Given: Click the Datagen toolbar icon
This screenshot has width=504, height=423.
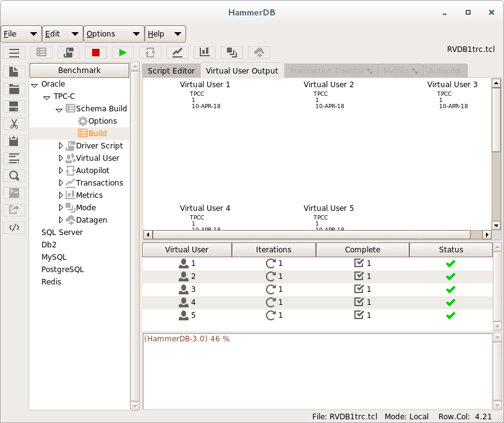Looking at the screenshot, I should (259, 53).
